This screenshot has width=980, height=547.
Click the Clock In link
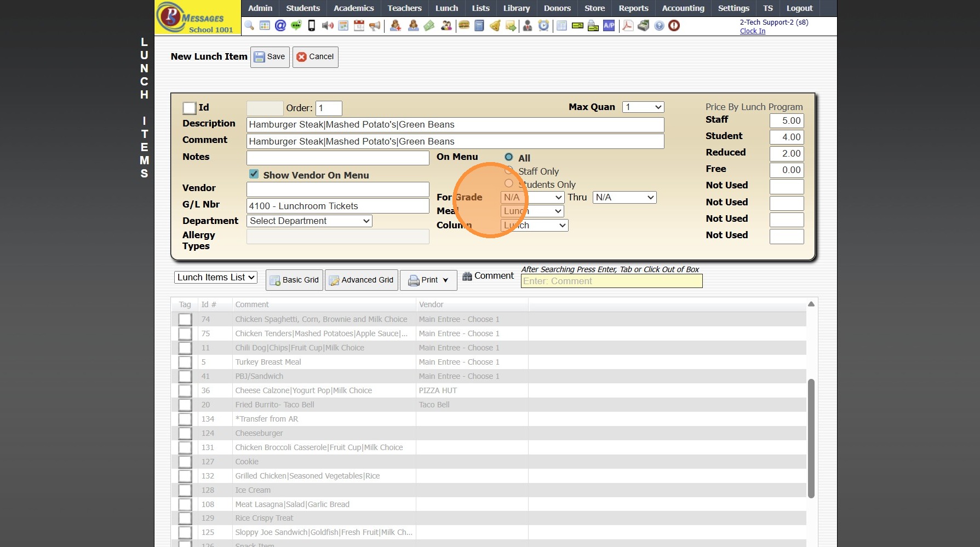coord(752,31)
